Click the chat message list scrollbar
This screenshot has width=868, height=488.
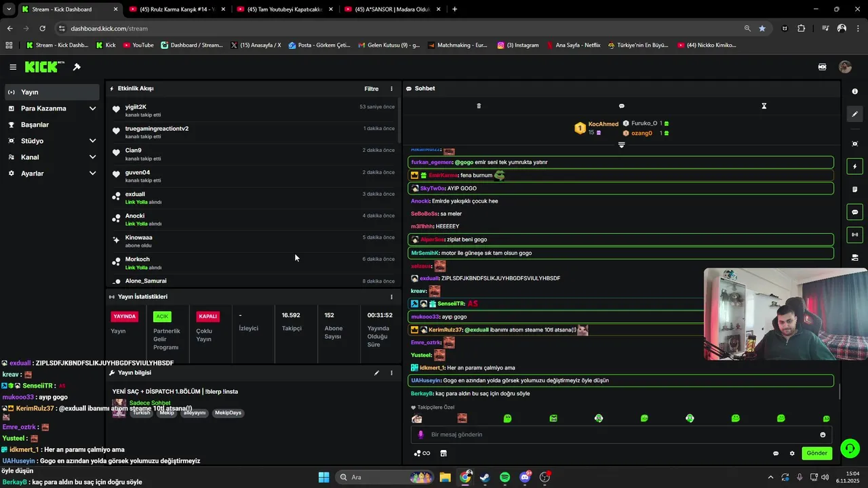[839, 392]
